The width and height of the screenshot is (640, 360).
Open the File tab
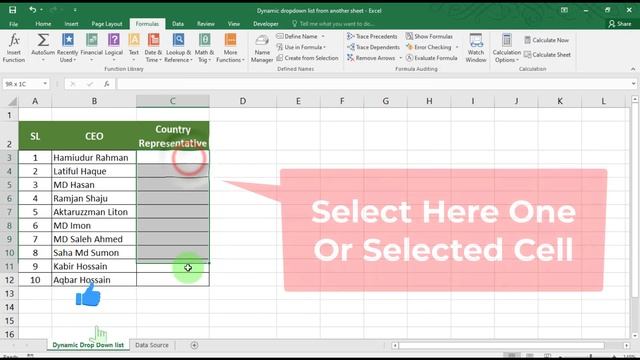(x=13, y=24)
